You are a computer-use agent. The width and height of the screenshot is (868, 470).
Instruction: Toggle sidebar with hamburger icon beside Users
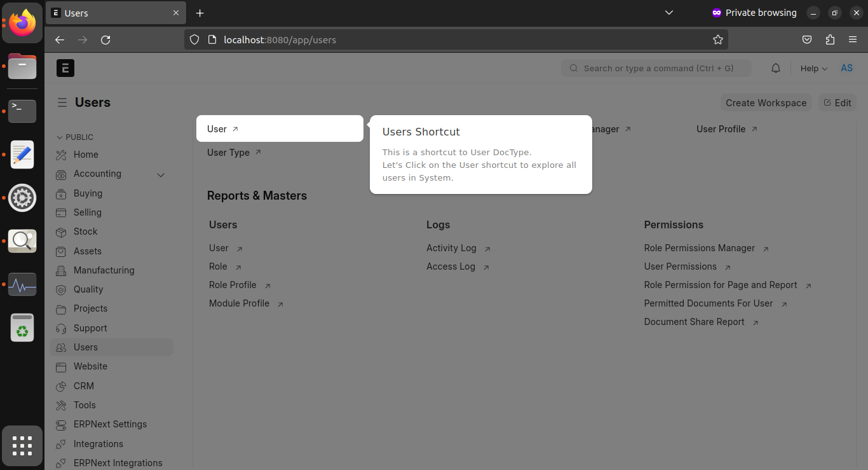[x=62, y=102]
